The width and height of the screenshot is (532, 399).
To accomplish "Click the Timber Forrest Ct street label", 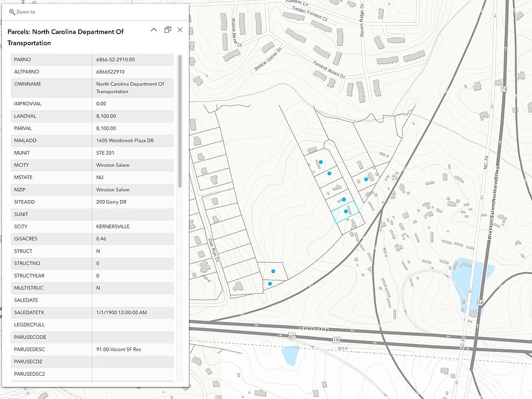I will (310, 14).
